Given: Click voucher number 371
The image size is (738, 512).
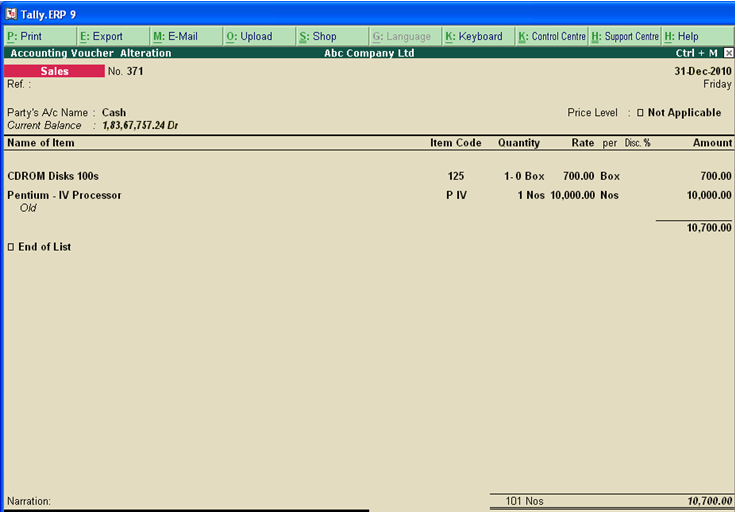Looking at the screenshot, I should click(x=135, y=71).
